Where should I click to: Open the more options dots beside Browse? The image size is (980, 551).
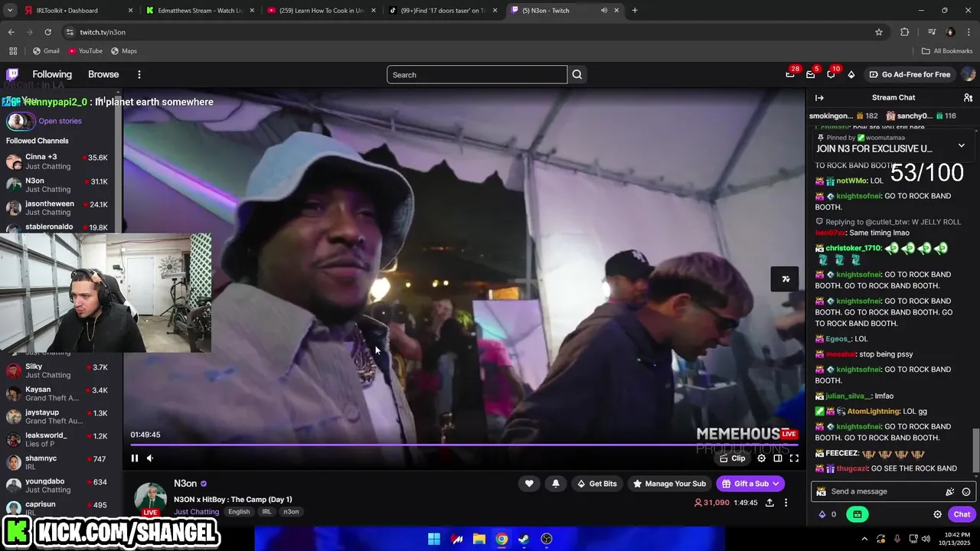[139, 74]
